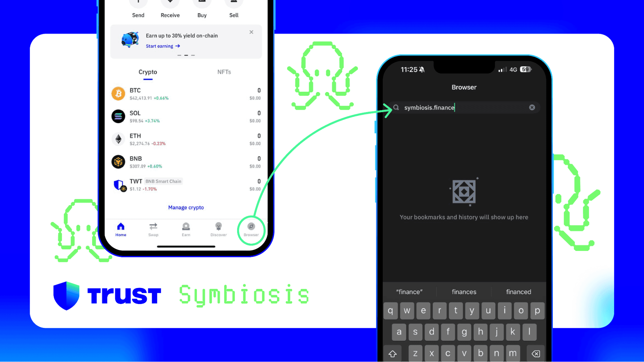The image size is (644, 362).
Task: Tap the o key on keyboard
Action: point(521,311)
